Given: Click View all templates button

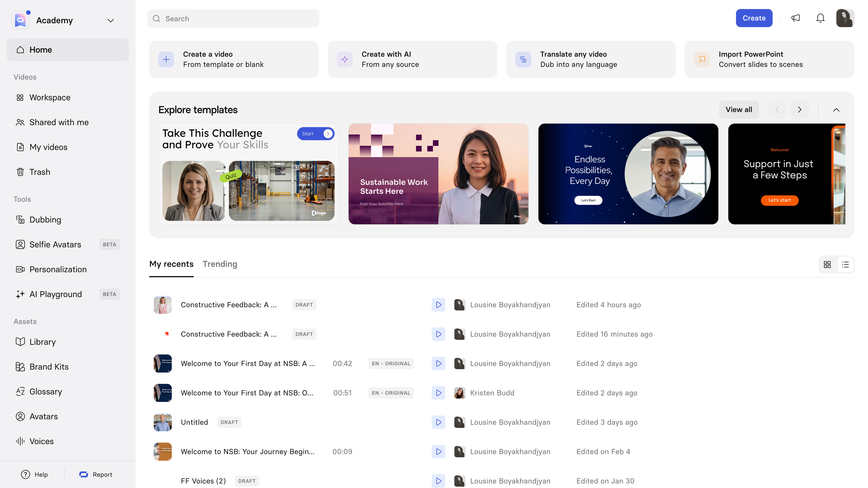Looking at the screenshot, I should tap(739, 110).
